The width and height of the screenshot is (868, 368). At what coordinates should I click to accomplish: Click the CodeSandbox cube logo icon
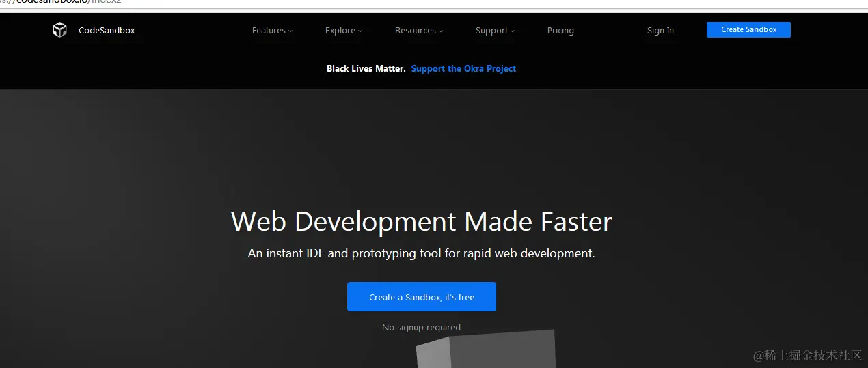pyautogui.click(x=59, y=30)
